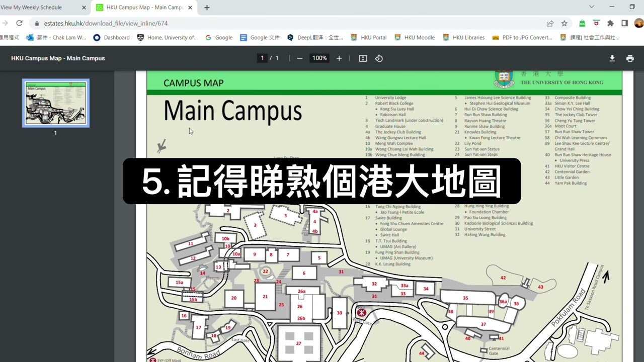Click the CAMPUS MAP green banner title
644x362 pixels.
click(x=193, y=83)
